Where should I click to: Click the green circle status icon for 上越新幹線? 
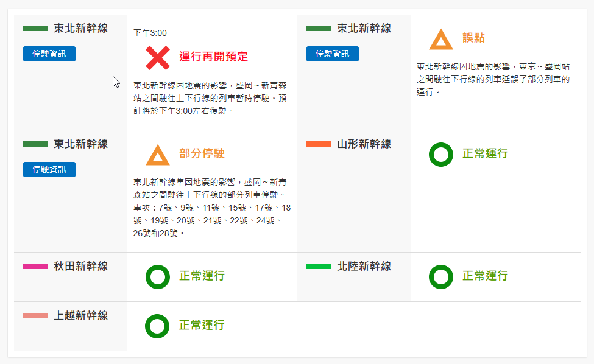click(157, 326)
